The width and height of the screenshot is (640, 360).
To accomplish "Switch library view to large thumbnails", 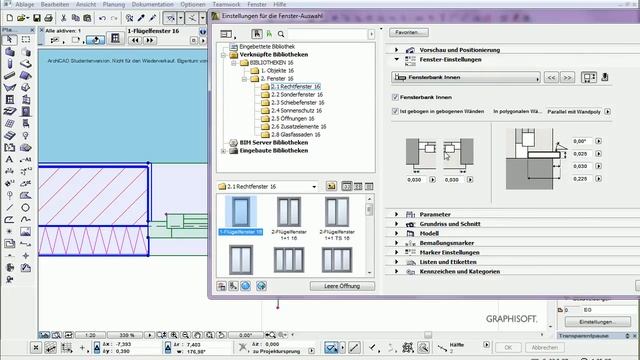I will [347, 187].
